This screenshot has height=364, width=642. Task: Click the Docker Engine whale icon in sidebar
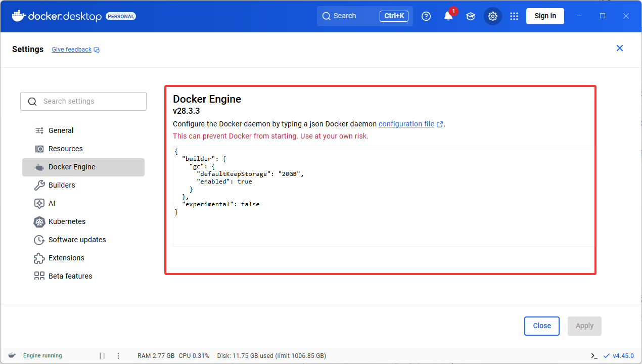pyautogui.click(x=39, y=167)
